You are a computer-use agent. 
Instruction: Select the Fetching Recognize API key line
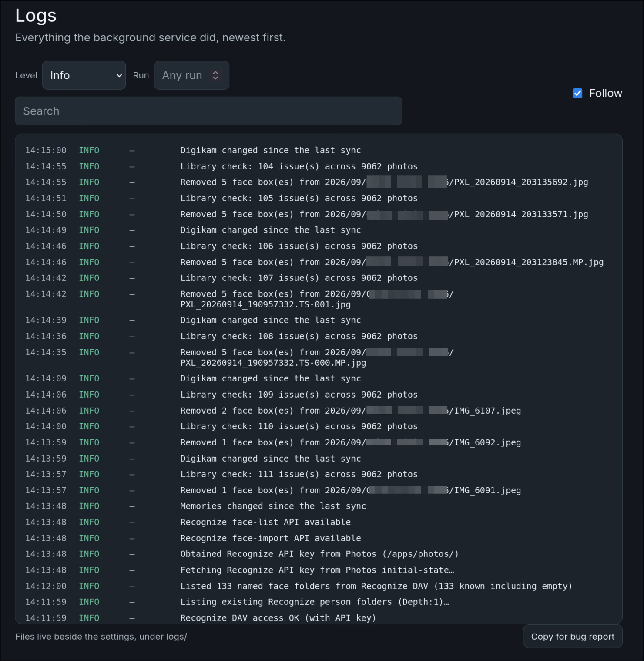[319, 570]
